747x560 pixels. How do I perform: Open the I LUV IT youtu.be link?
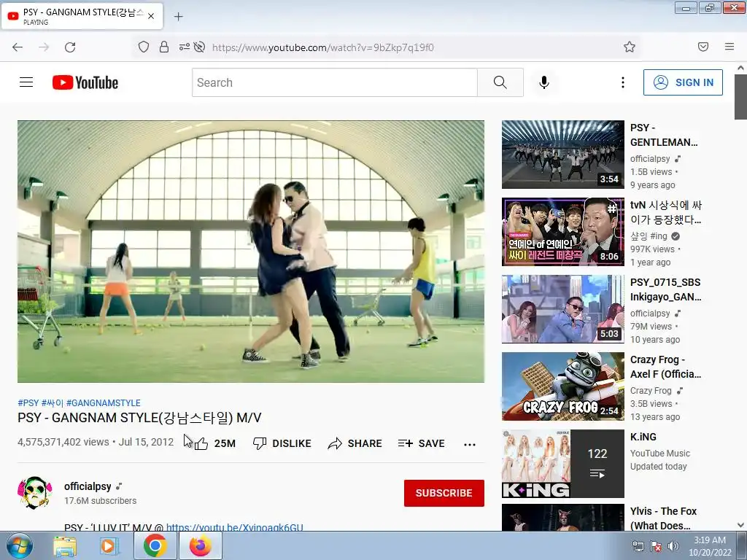coord(234,527)
